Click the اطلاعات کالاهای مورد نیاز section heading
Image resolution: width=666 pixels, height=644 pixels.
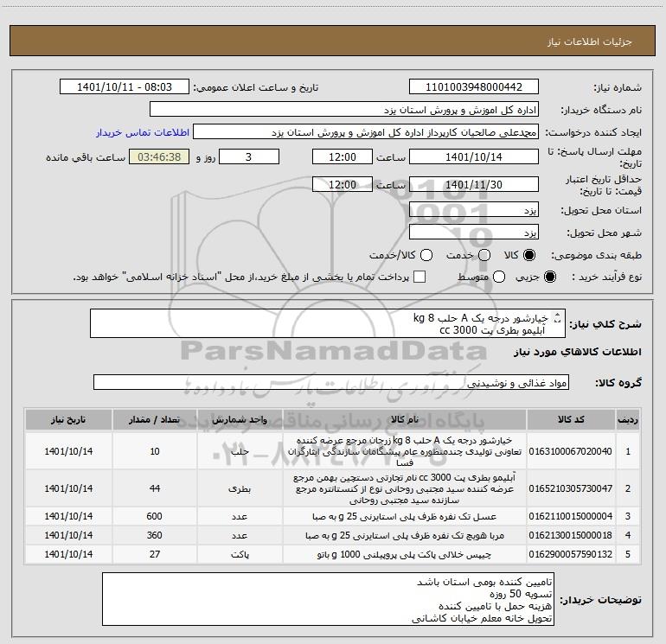(577, 353)
